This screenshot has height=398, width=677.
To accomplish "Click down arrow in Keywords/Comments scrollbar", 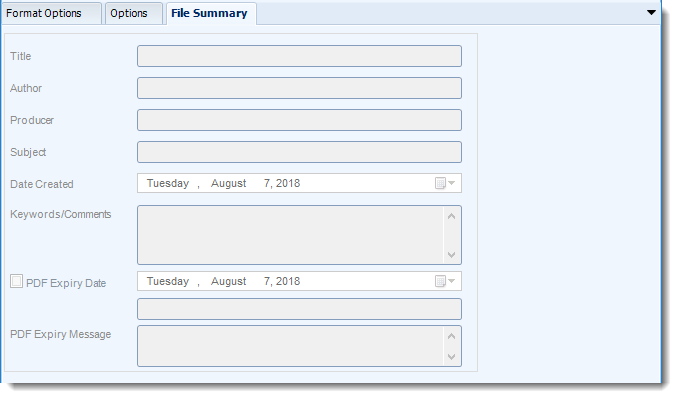I will coord(452,255).
